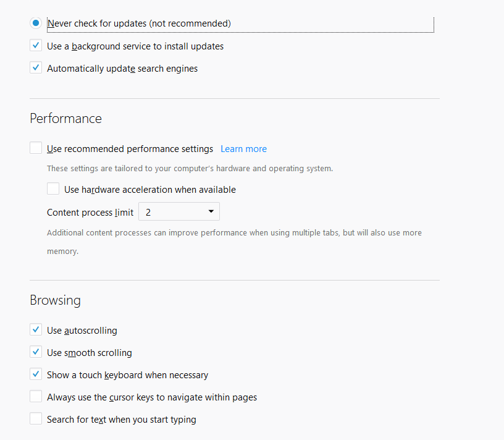Image resolution: width=504 pixels, height=440 pixels.
Task: Open the Learn more link
Action: coord(243,149)
